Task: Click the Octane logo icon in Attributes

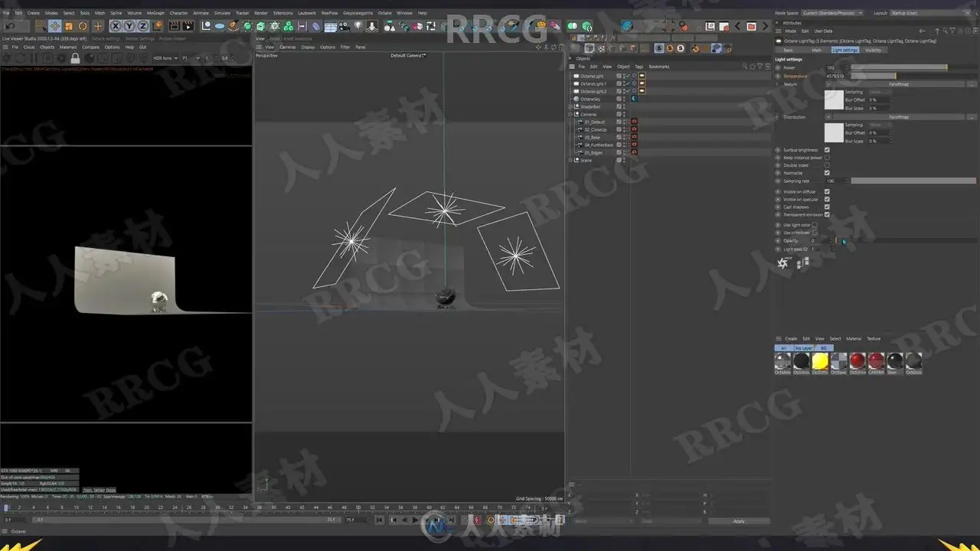Action: [783, 263]
